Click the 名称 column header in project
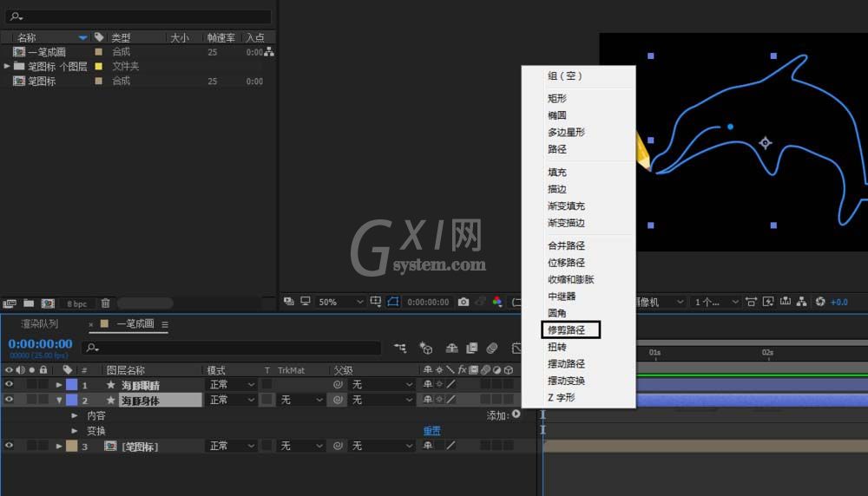Viewport: 868px width, 496px height. tap(27, 37)
